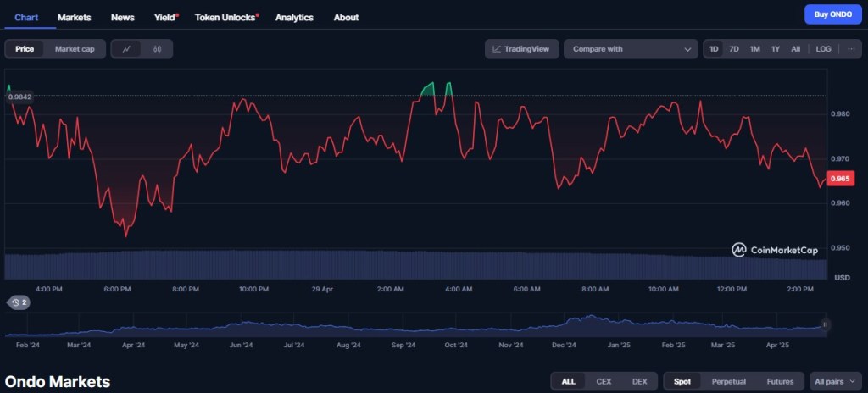Select the Futures market type
Viewport: 868px width, 393px height.
click(780, 381)
